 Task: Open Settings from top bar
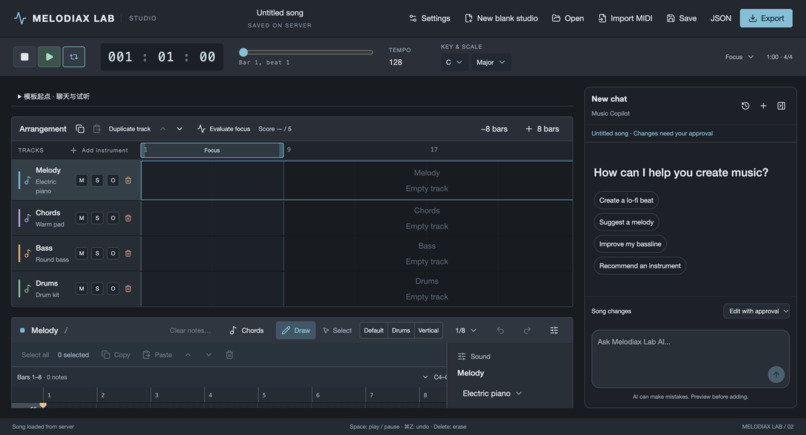[430, 19]
